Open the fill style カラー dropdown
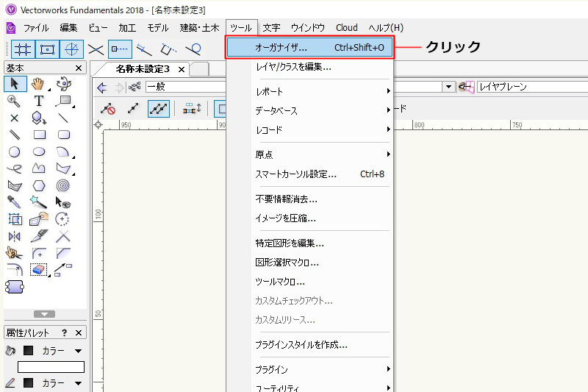Screen dimensions: 588x392 coord(78,351)
